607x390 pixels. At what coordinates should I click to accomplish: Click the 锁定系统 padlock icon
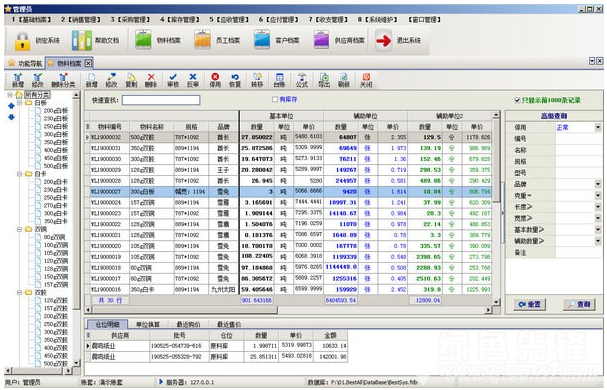(x=22, y=40)
